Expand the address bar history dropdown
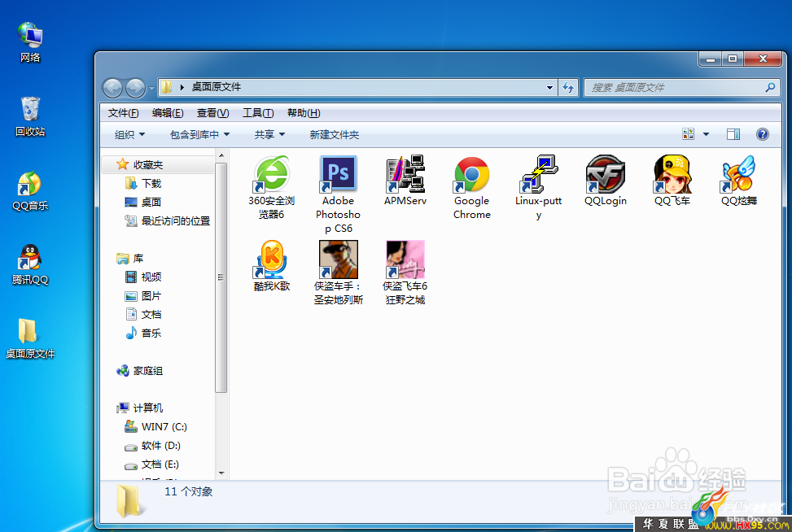This screenshot has width=792, height=532. tap(549, 88)
